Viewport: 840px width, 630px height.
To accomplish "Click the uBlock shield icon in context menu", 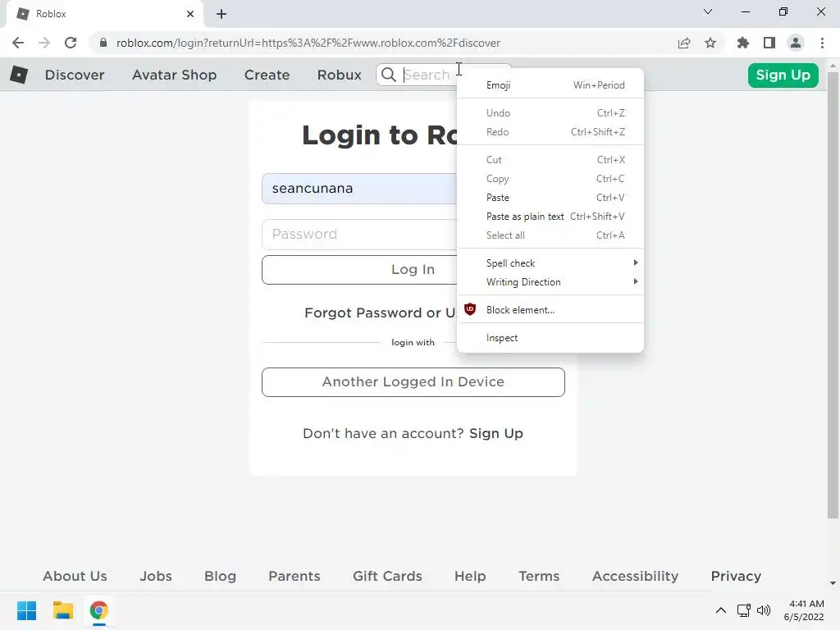I will point(470,309).
